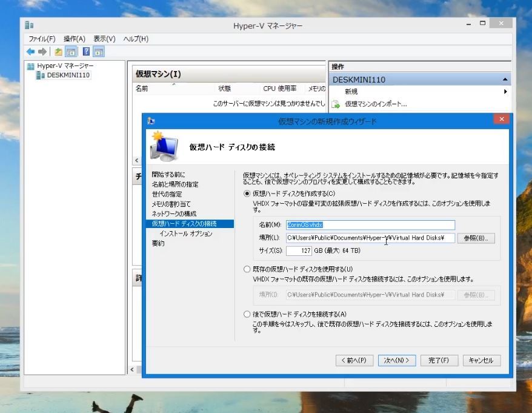Click the forward arrow toolbar icon
This screenshot has height=413, width=532.
pos(42,52)
